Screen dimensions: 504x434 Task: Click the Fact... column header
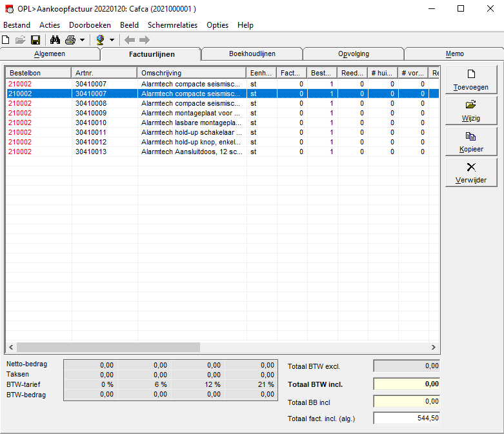[x=292, y=73]
